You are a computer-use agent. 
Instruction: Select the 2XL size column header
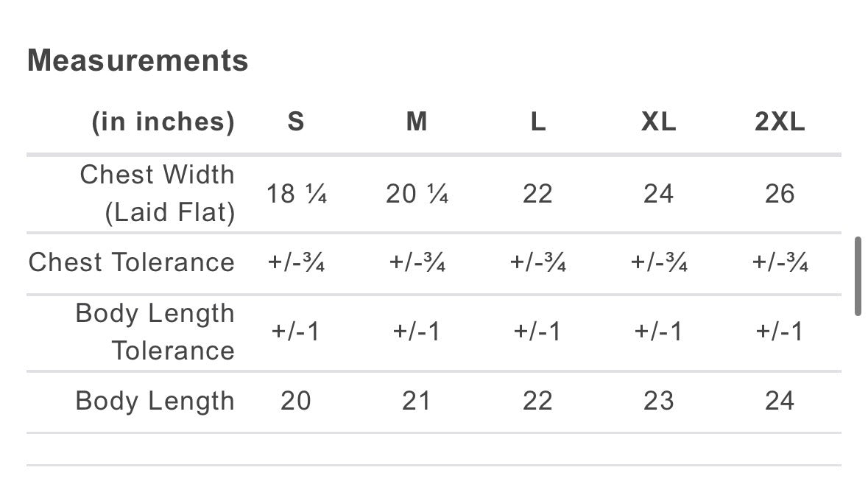click(x=780, y=122)
